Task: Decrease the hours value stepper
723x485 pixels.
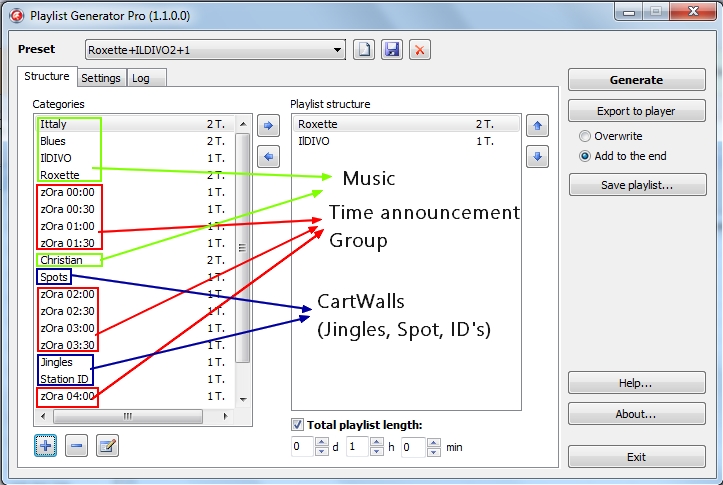Action: point(377,452)
